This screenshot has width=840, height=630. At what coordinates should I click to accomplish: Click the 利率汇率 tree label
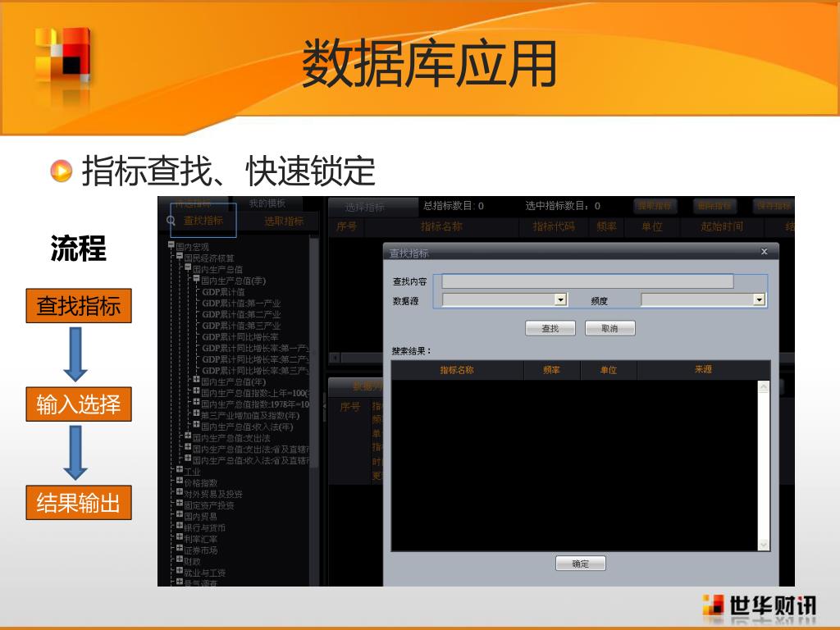(x=200, y=539)
